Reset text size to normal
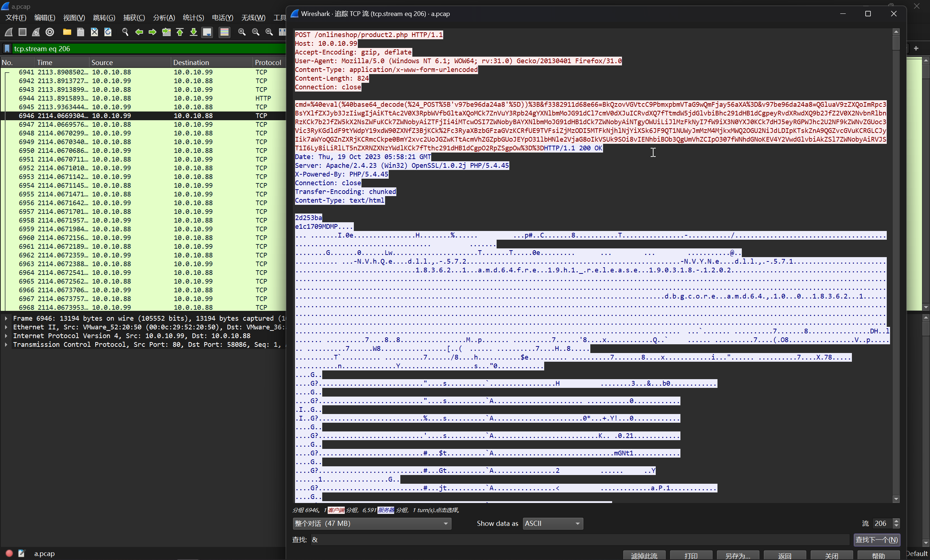930x560 pixels. tap(269, 32)
